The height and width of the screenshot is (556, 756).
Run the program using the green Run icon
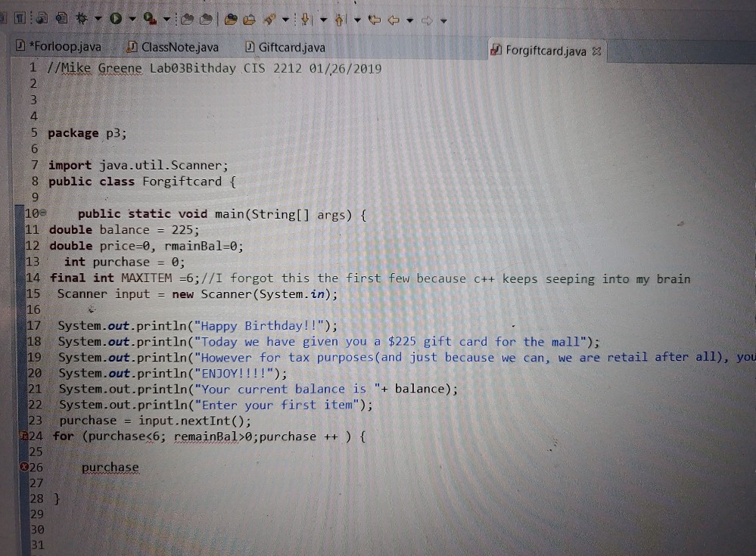pyautogui.click(x=115, y=17)
